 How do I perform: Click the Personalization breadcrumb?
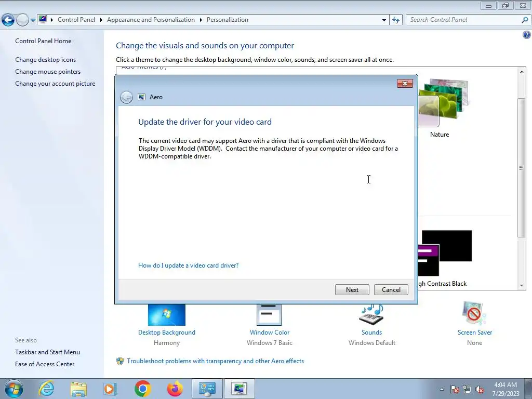pos(228,20)
